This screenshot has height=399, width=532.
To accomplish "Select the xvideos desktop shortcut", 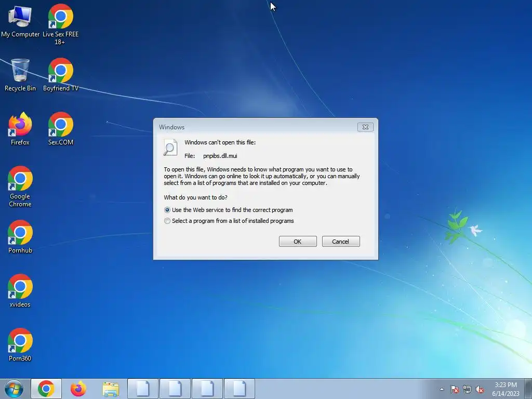I will (20, 291).
